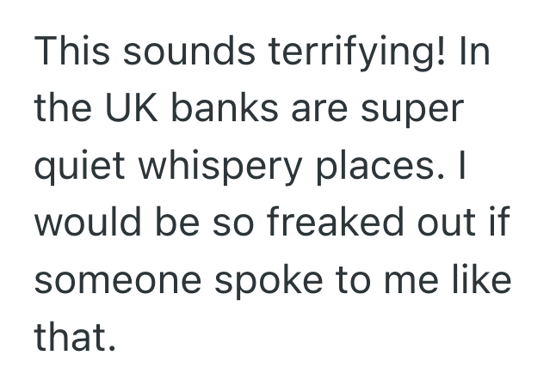Click the word "quiet" in the third line
Screen dimensions: 556x392
pos(76,167)
